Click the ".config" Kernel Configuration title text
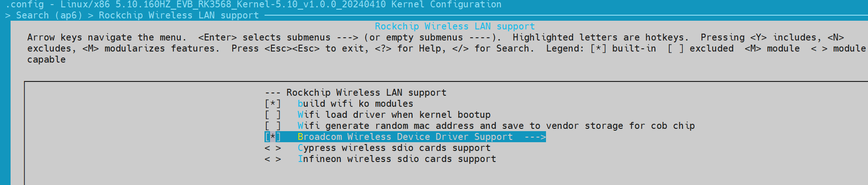This screenshot has height=185, width=868. (253, 5)
